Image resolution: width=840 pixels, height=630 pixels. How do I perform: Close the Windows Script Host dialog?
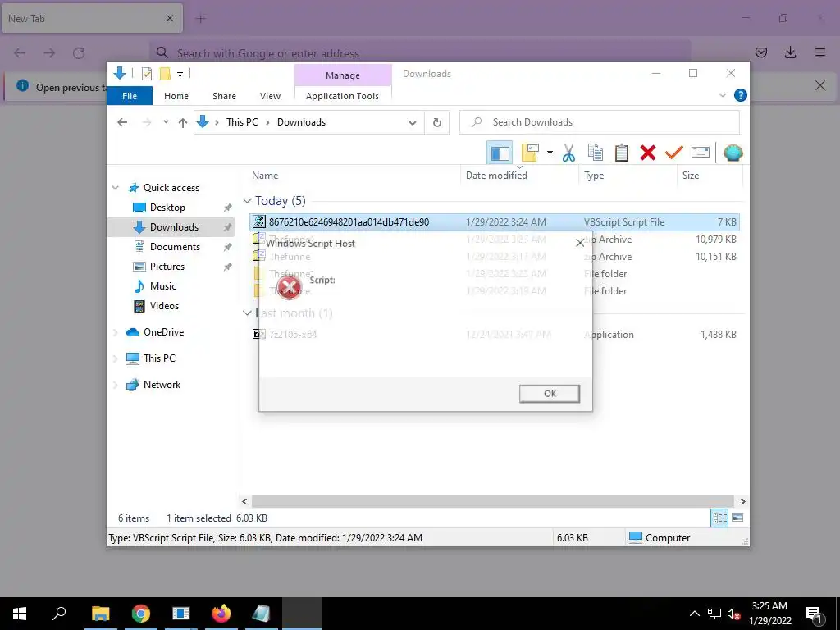click(x=580, y=243)
